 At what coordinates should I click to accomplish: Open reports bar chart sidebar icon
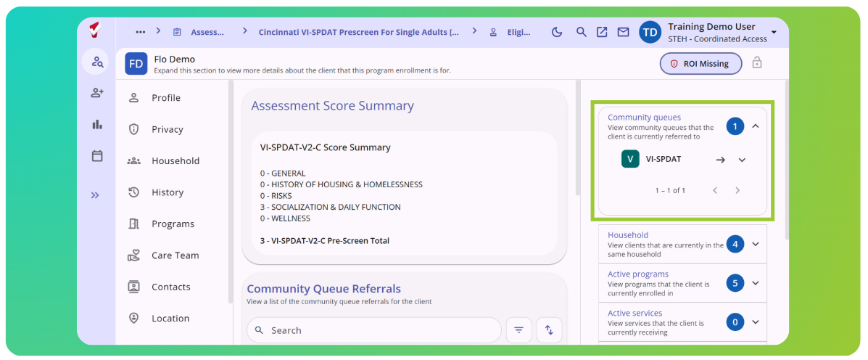click(x=97, y=125)
